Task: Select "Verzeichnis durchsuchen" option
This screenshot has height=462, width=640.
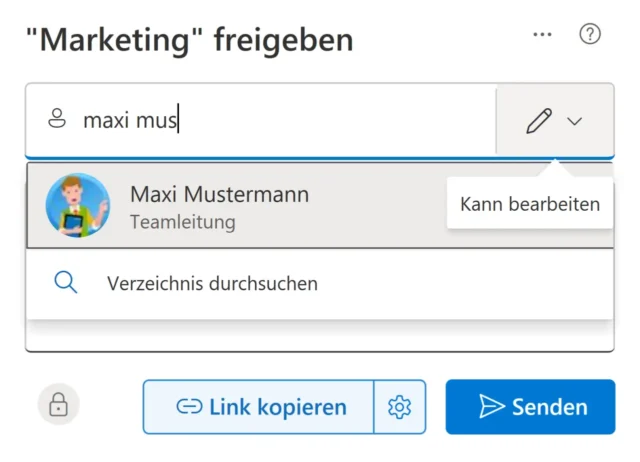Action: click(x=212, y=283)
